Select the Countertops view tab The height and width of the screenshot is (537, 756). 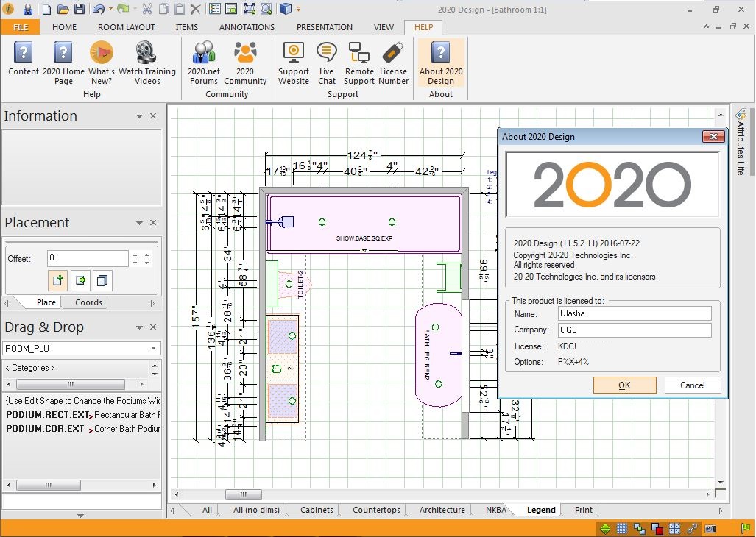pos(376,510)
